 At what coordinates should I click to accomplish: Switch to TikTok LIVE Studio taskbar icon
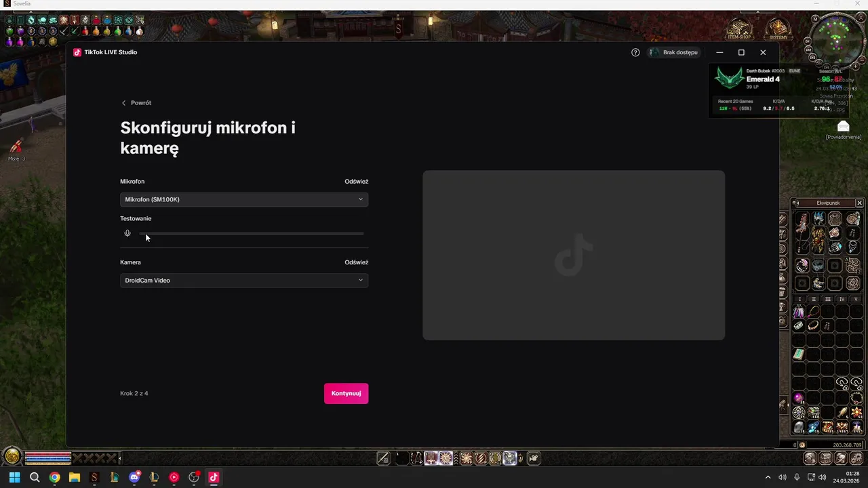coord(214,477)
